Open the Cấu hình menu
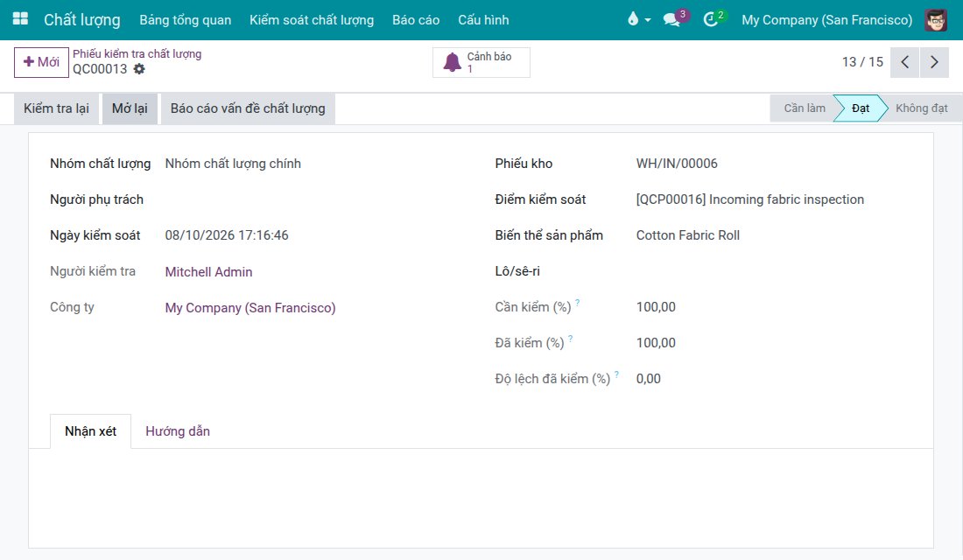This screenshot has height=560, width=963. [483, 19]
